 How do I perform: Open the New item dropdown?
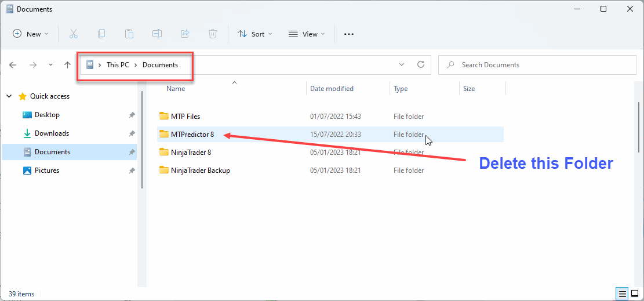click(x=31, y=34)
